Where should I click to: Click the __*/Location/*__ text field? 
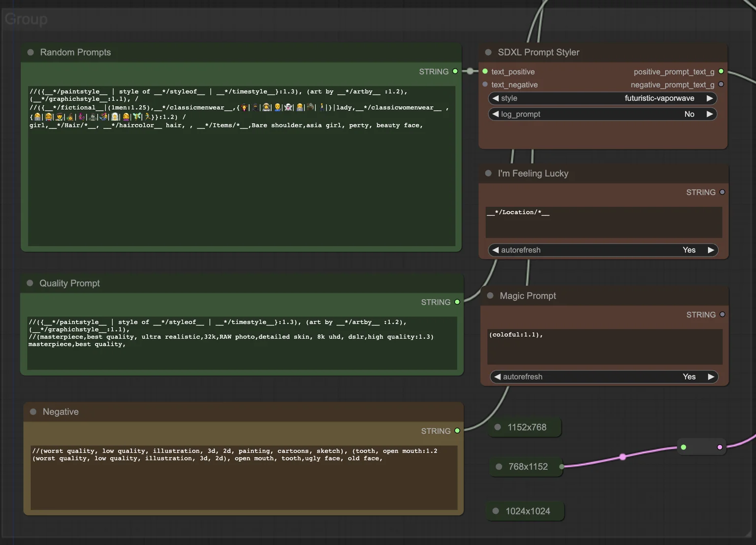604,222
